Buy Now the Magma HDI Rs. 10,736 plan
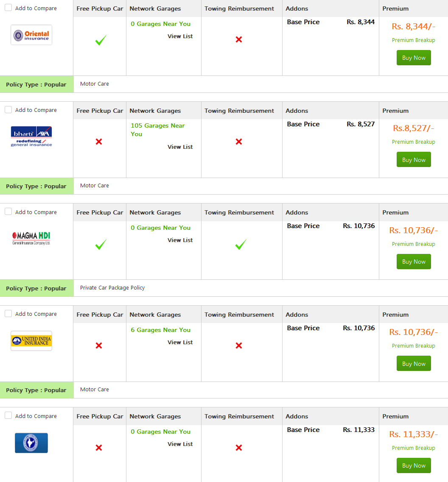448x482 pixels. coord(414,262)
